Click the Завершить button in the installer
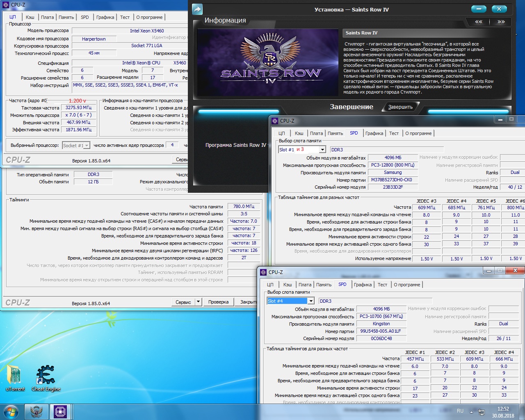525x420 pixels. pos(400,107)
